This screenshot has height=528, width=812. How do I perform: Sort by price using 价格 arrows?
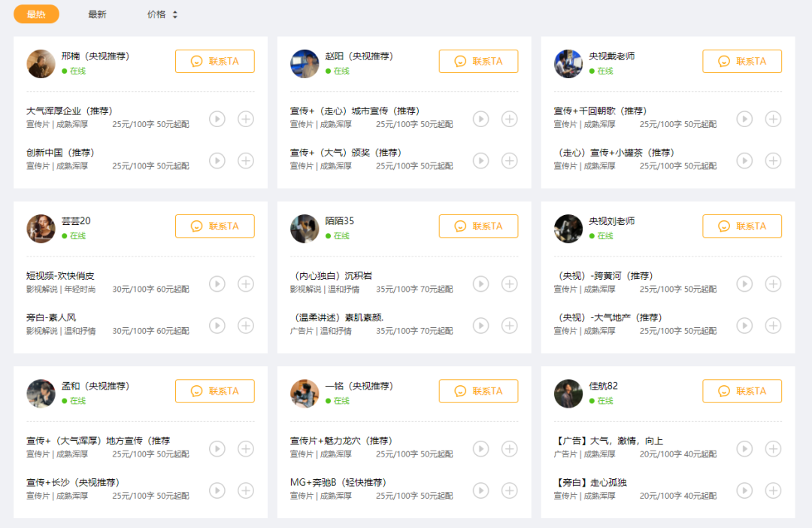pos(162,14)
